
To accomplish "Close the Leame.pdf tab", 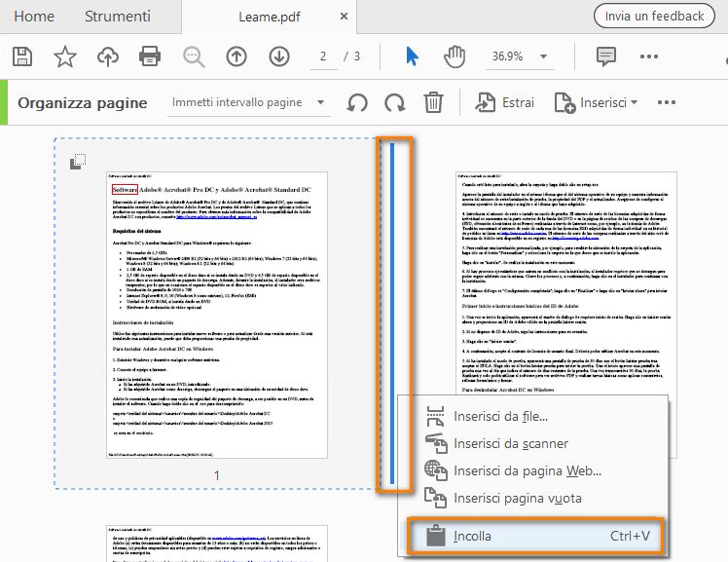I will tap(344, 17).
